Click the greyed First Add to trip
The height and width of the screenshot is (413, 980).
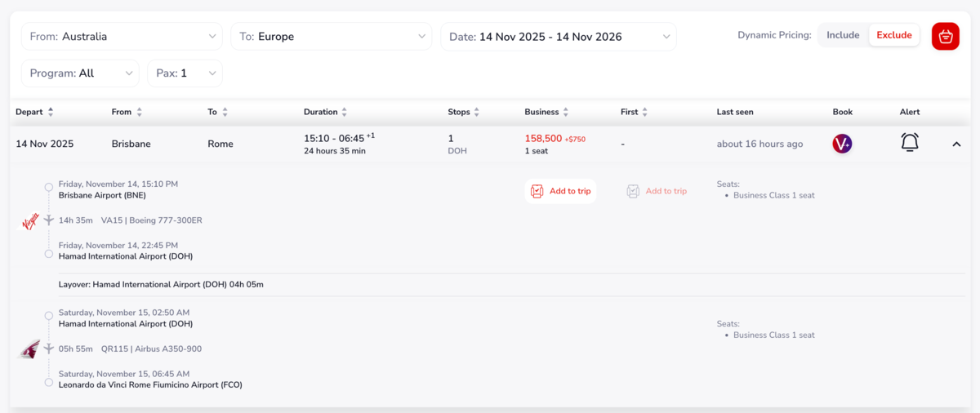coord(657,191)
